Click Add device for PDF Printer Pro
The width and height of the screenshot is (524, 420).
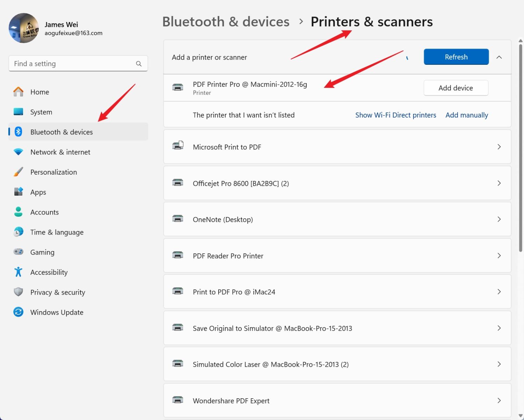(456, 88)
